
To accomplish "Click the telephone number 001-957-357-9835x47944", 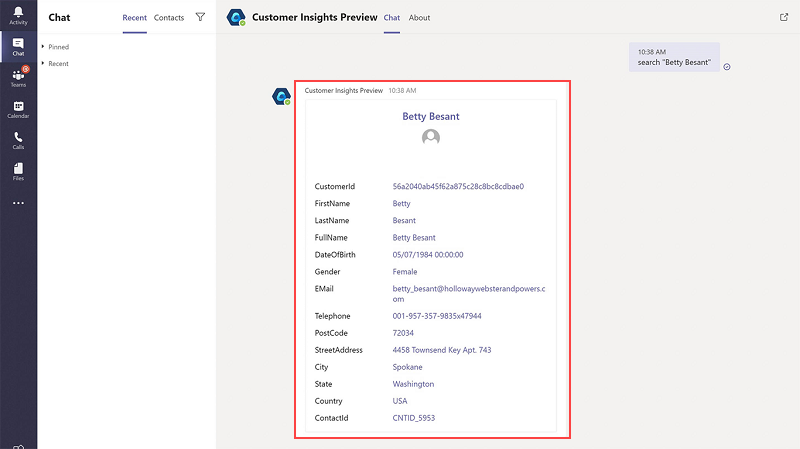I will point(437,316).
